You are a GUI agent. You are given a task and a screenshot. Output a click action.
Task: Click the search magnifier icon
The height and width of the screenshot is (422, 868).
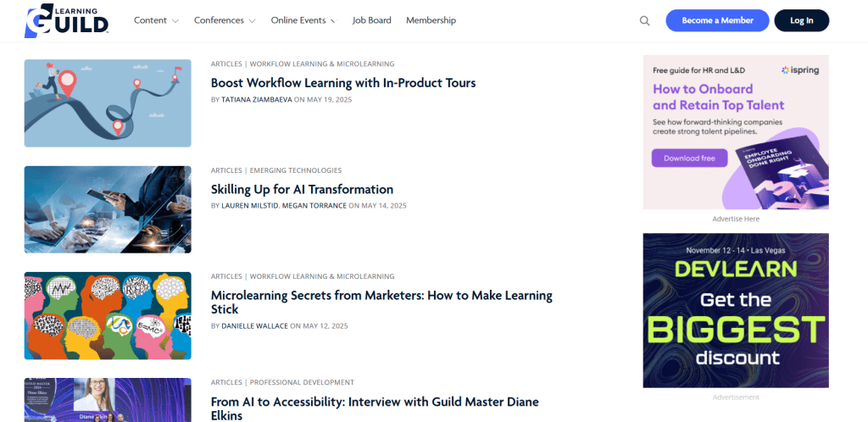[x=644, y=21]
